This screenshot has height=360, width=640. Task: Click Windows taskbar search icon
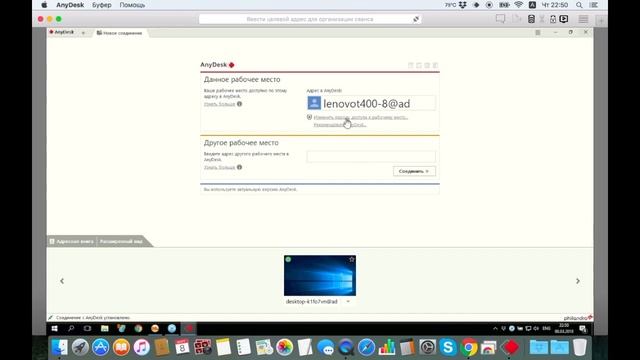(71, 328)
